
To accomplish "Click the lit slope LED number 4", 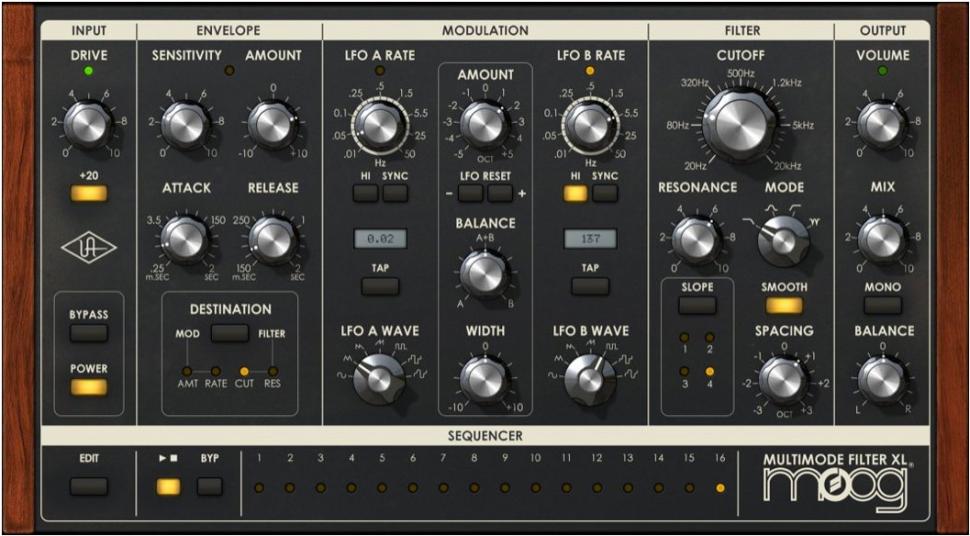I will point(710,371).
